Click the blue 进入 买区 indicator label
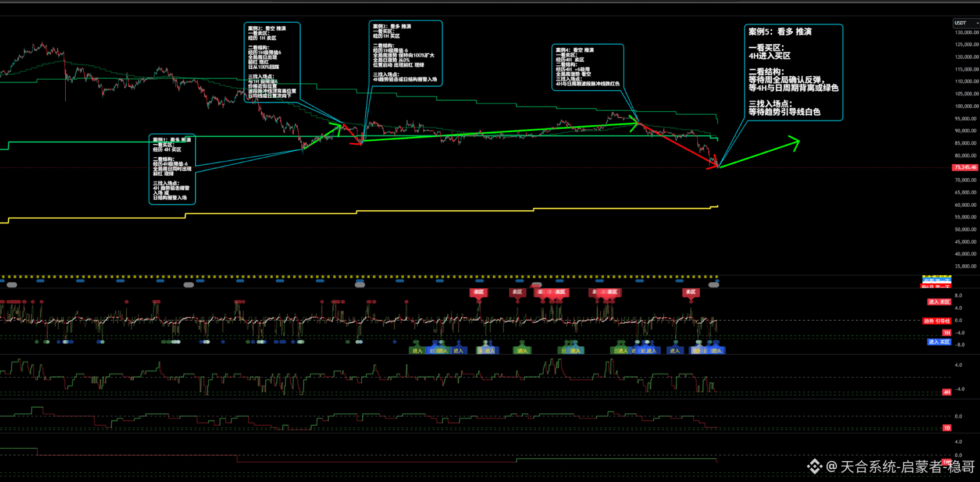 [939, 342]
